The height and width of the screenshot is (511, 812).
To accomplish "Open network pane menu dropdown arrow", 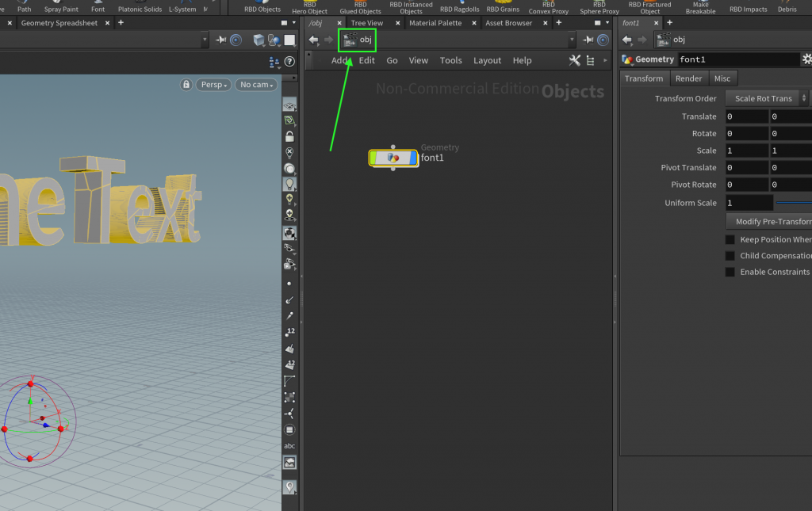I will (x=607, y=23).
